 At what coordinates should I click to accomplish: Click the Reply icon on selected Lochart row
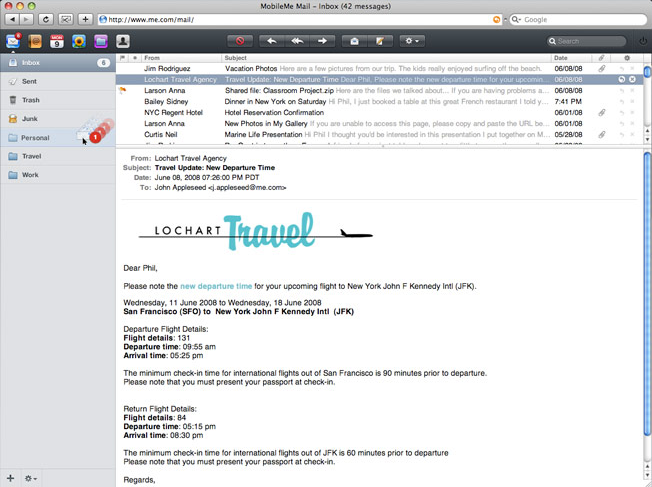622,79
